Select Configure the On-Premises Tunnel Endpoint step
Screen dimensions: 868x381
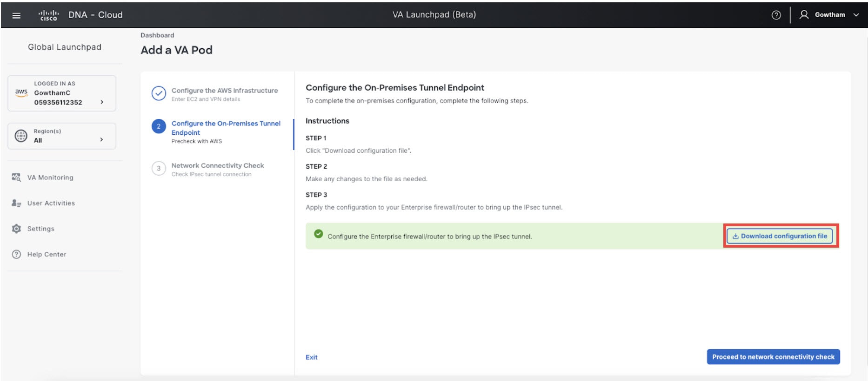[x=226, y=128]
